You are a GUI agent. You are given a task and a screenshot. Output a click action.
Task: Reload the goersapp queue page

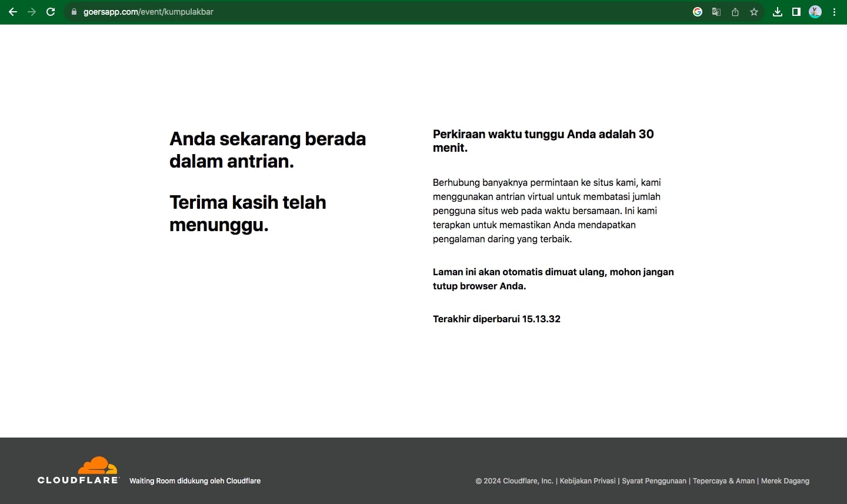pos(51,12)
